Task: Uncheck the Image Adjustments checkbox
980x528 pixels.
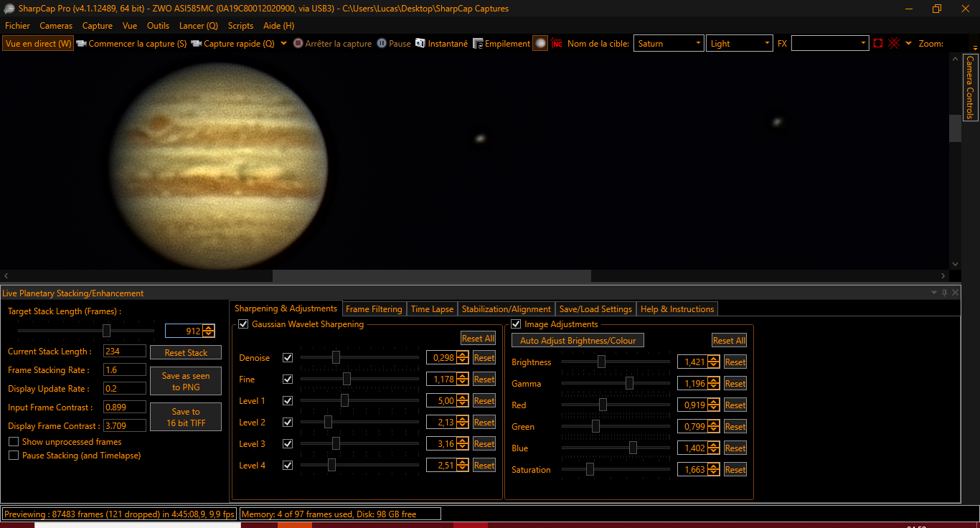Action: click(516, 324)
